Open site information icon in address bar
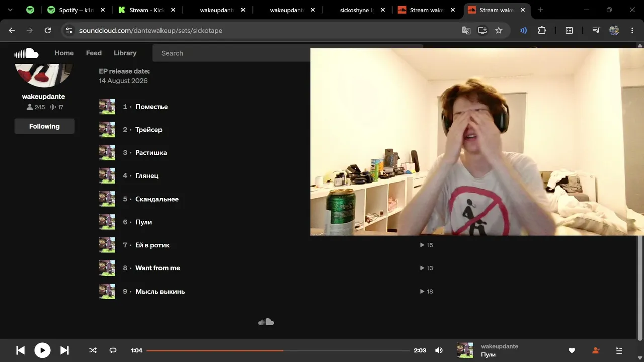 (69, 30)
